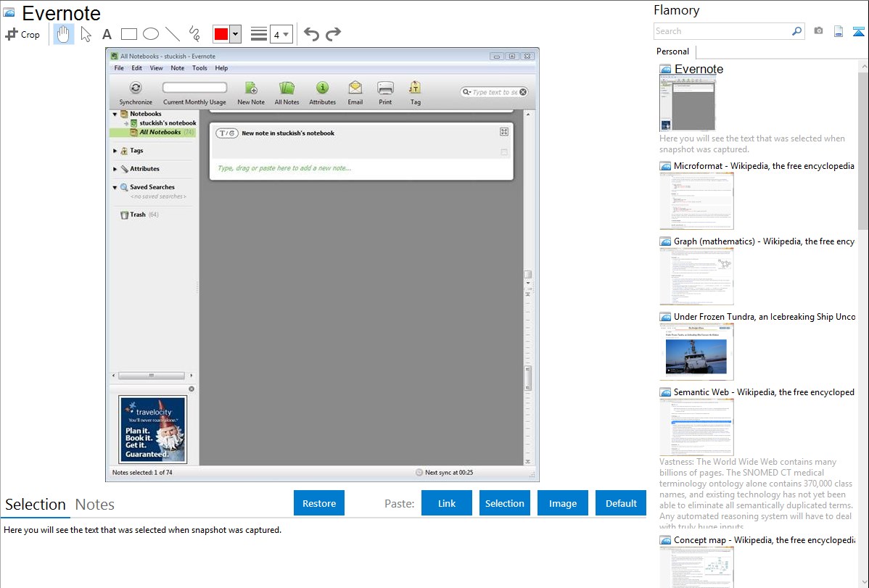
Task: Open the color picker dropdown arrow
Action: pos(235,34)
